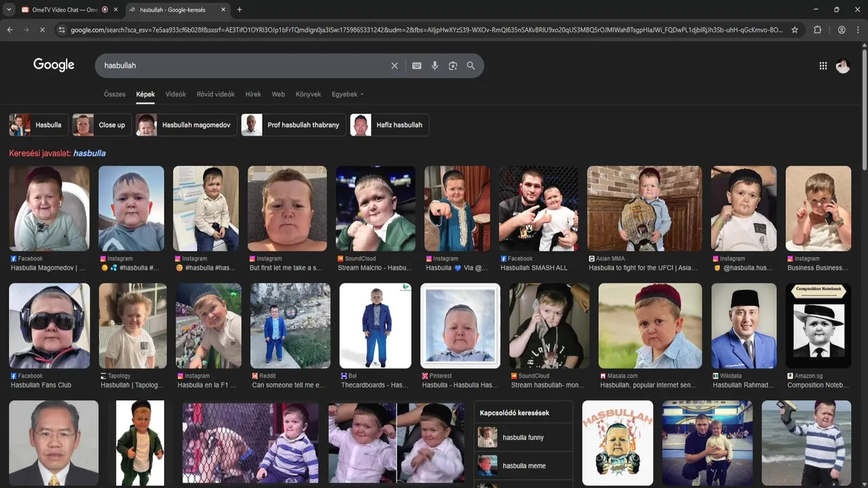The image size is (868, 488).
Task: Open the Reddit Can someone tell me image
Action: tap(290, 326)
